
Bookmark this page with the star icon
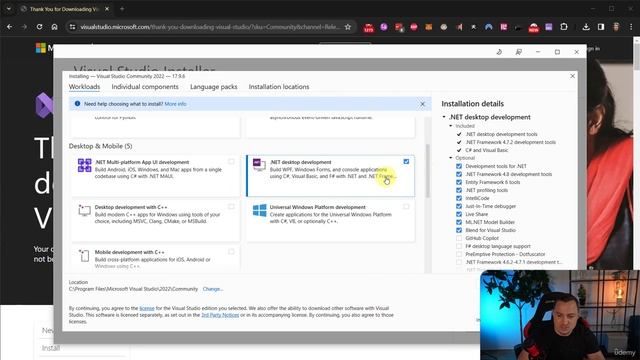[x=348, y=27]
